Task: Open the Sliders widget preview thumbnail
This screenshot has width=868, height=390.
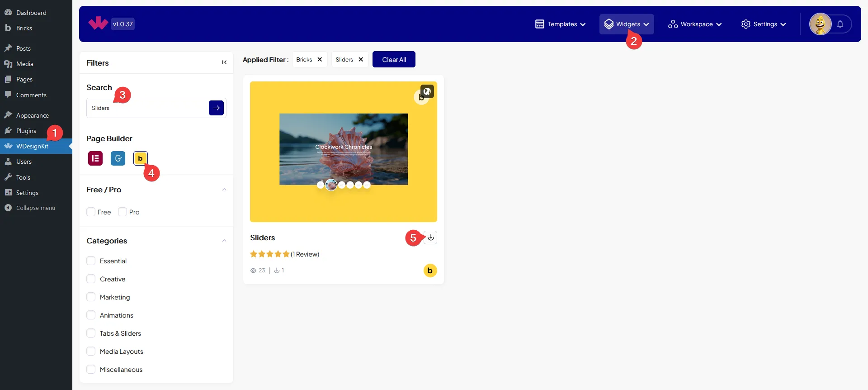Action: [x=344, y=152]
